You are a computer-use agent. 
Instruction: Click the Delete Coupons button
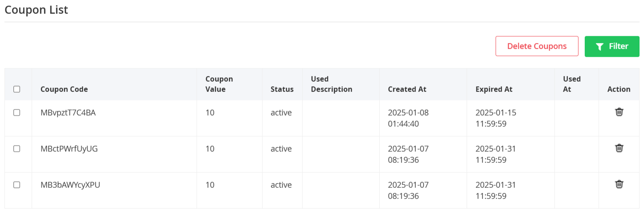pos(537,46)
